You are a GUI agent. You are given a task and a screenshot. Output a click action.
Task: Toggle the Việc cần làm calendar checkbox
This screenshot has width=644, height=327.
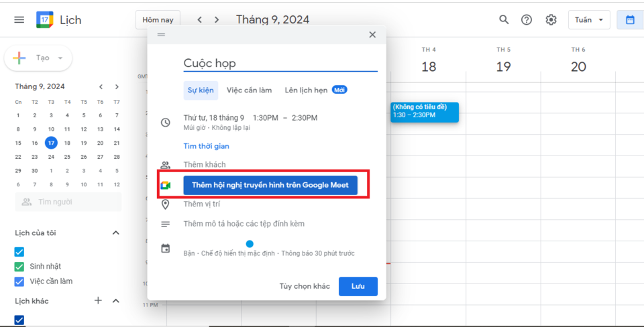[x=19, y=281]
